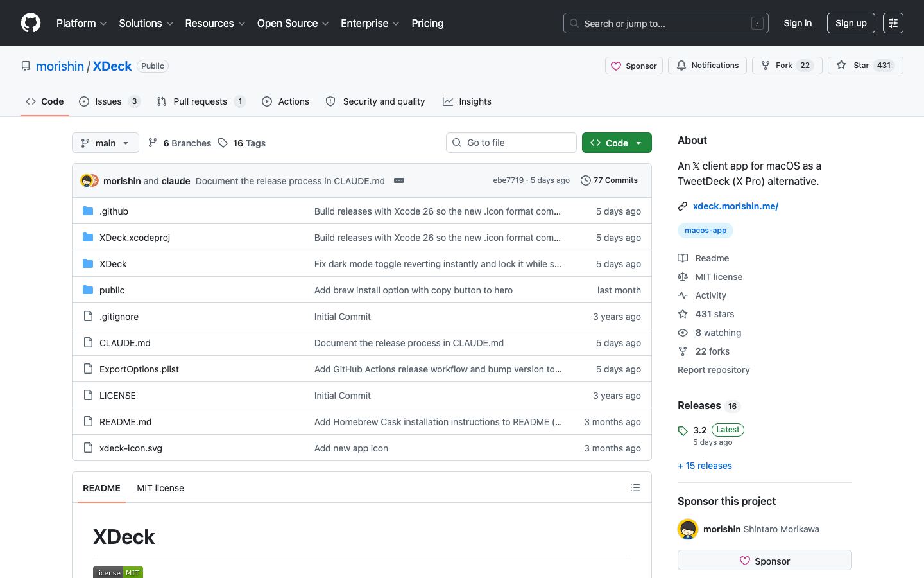Image resolution: width=924 pixels, height=578 pixels.
Task: Select the README tab
Action: pyautogui.click(x=101, y=488)
